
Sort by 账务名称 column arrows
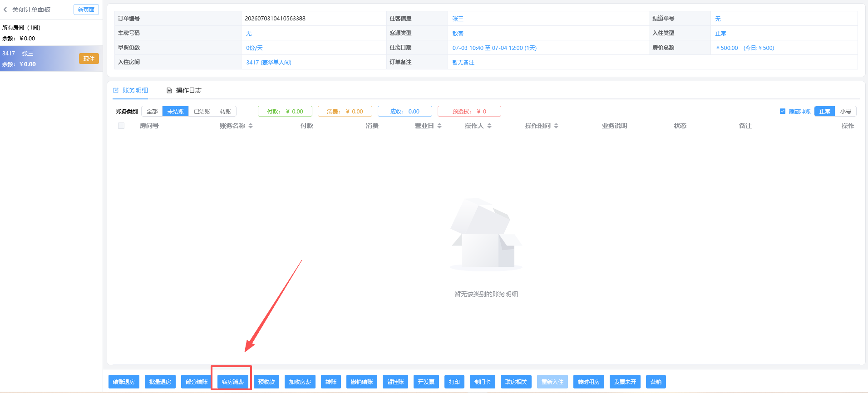pyautogui.click(x=251, y=126)
